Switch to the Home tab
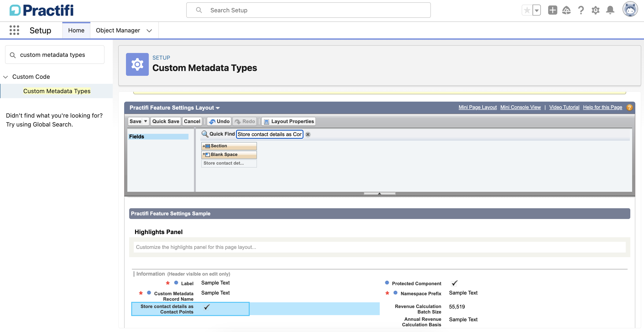 point(76,30)
